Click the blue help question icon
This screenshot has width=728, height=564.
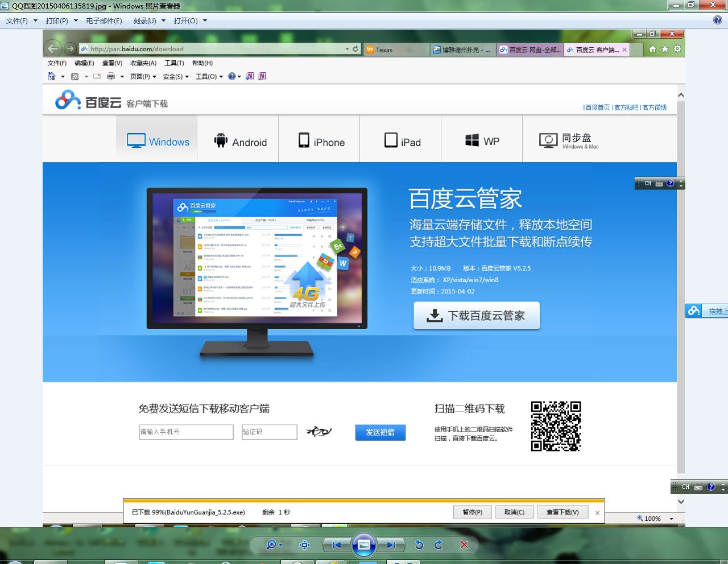[x=232, y=76]
